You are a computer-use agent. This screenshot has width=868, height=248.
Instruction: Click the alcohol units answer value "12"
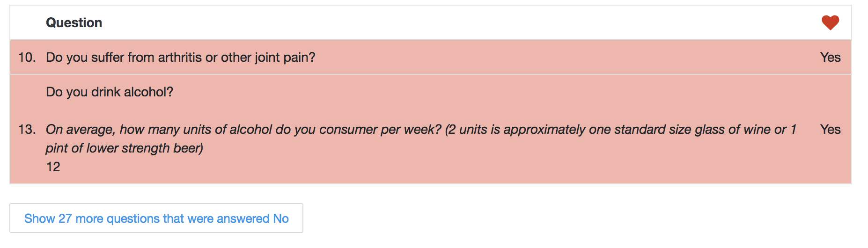(x=53, y=167)
